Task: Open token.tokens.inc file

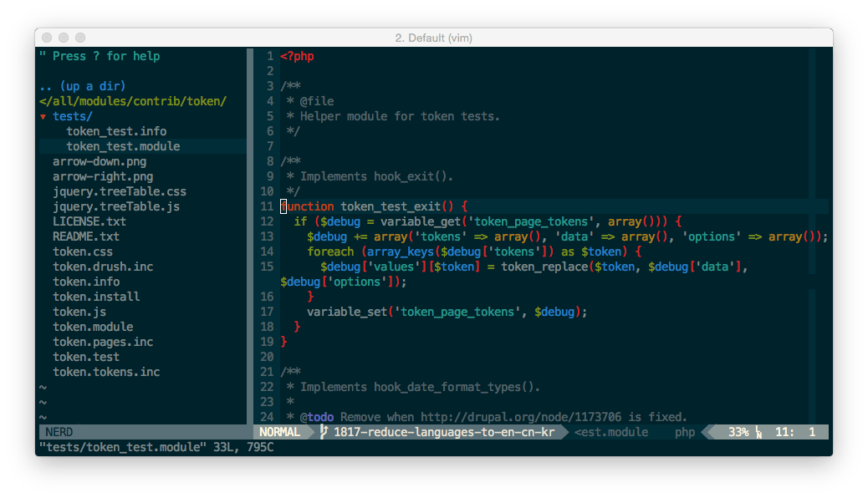Action: pos(106,372)
